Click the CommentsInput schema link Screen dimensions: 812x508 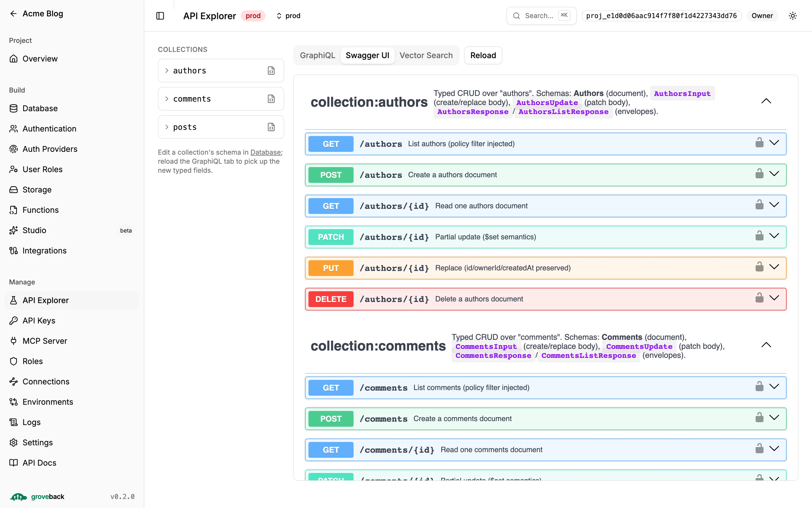click(x=486, y=346)
